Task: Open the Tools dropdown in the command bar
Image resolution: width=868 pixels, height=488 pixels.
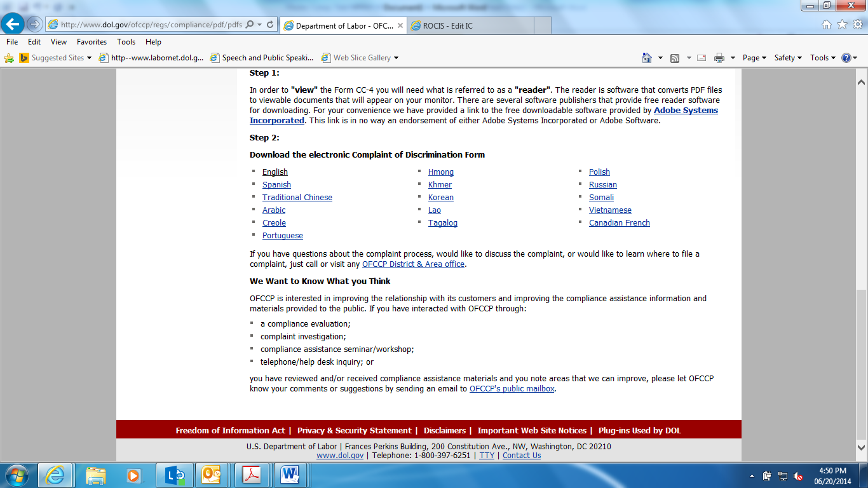Action: pos(823,58)
